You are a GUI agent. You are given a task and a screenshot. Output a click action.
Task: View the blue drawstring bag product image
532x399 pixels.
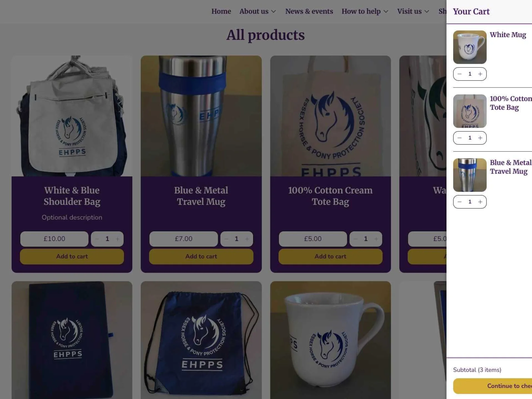coord(201,340)
